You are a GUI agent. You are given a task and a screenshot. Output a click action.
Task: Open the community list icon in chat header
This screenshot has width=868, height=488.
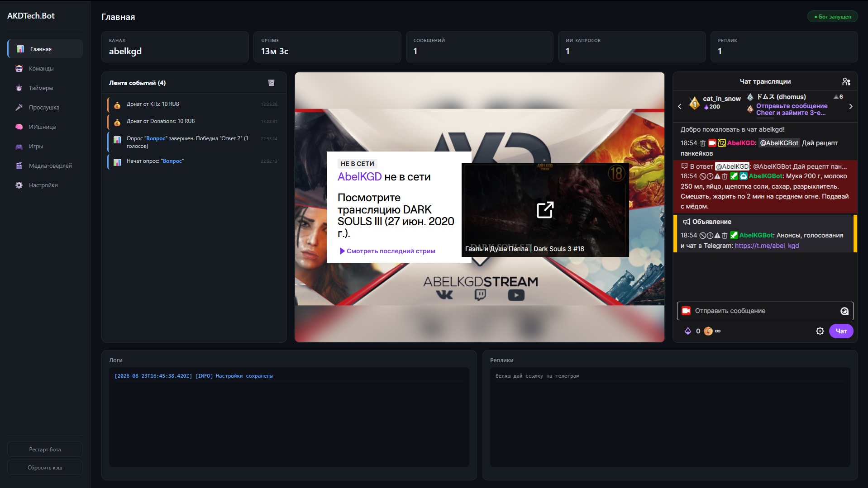pos(846,81)
